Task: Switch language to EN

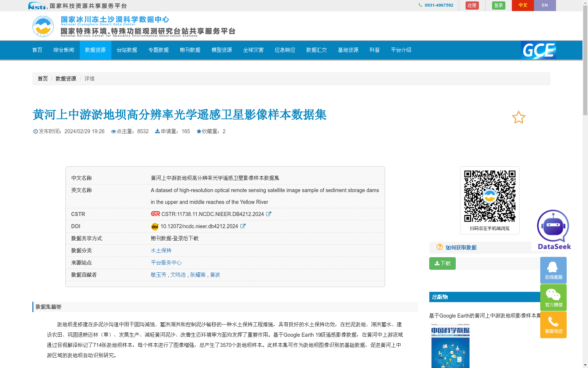Action: click(545, 6)
